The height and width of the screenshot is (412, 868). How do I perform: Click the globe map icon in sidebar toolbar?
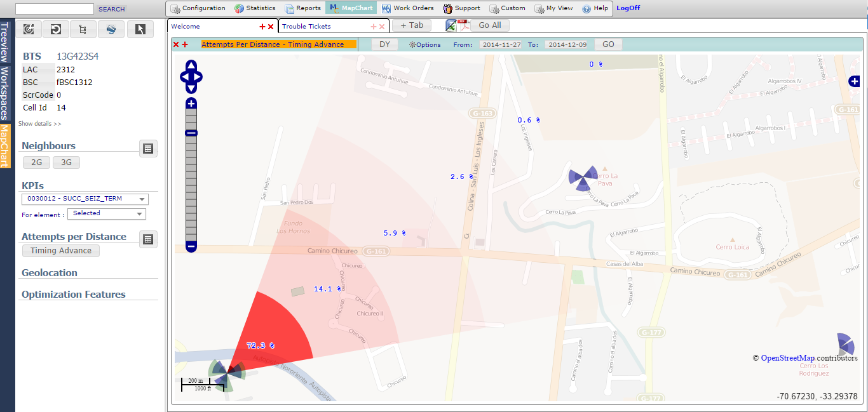coord(111,29)
